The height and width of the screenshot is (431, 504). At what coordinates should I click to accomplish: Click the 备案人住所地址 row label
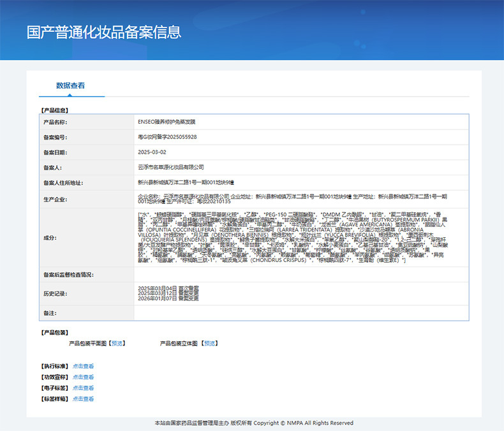tap(63, 183)
